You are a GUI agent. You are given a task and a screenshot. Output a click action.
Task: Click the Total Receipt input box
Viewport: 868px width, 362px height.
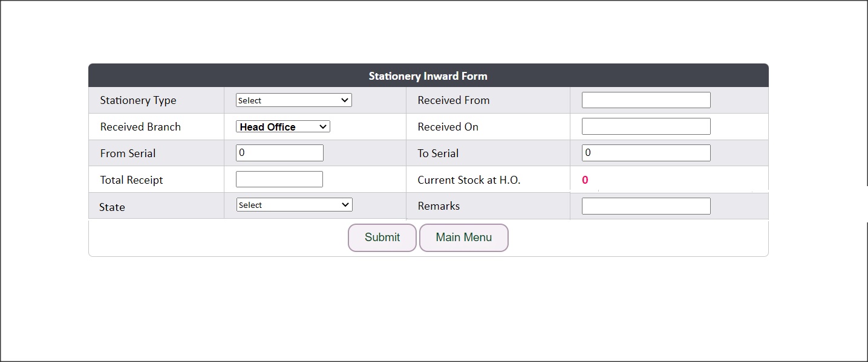[279, 179]
